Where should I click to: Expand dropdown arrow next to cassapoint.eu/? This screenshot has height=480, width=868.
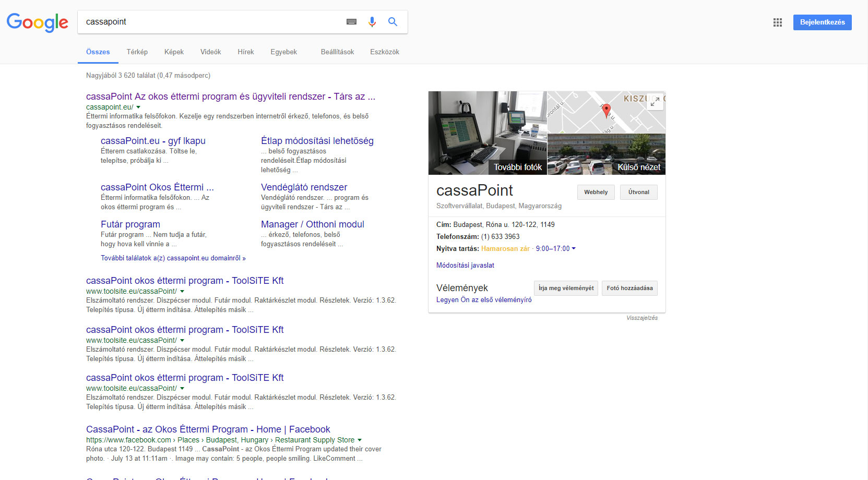coord(138,107)
